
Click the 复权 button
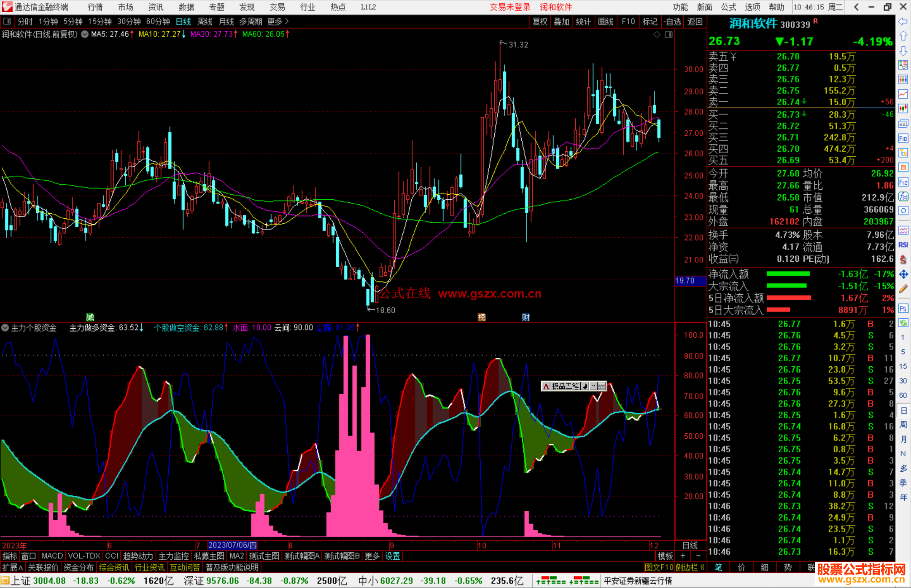click(540, 21)
